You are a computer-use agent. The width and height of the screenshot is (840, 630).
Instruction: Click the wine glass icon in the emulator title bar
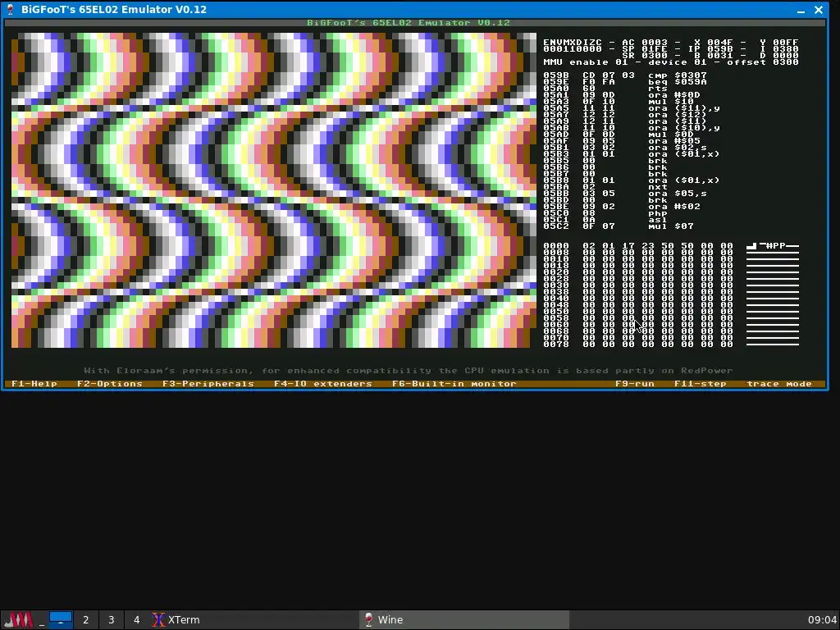10,9
